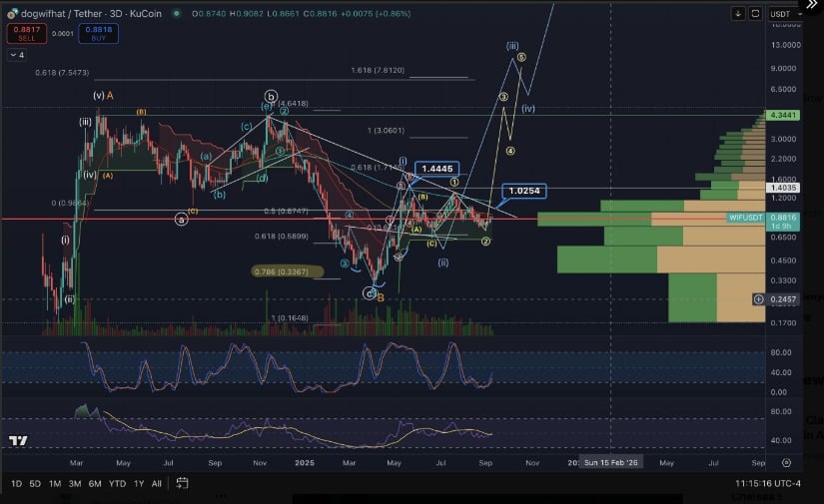Screen dimensions: 824x504
Task: Click the blue 0.8818 BUY button
Action: 98,34
